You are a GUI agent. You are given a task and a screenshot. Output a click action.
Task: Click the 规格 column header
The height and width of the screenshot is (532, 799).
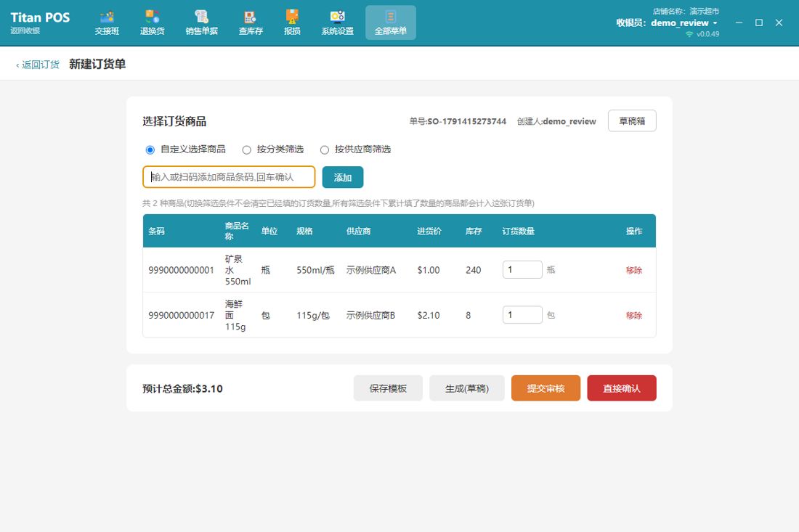point(304,231)
